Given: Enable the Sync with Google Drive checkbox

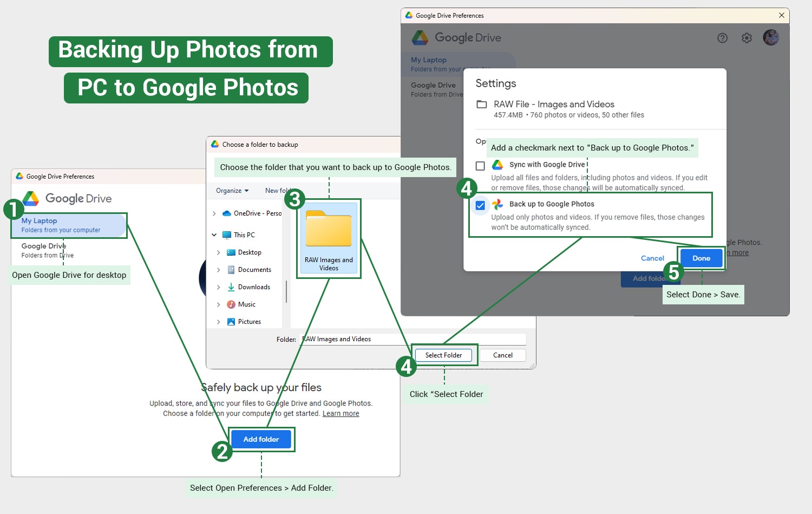Looking at the screenshot, I should click(x=480, y=166).
